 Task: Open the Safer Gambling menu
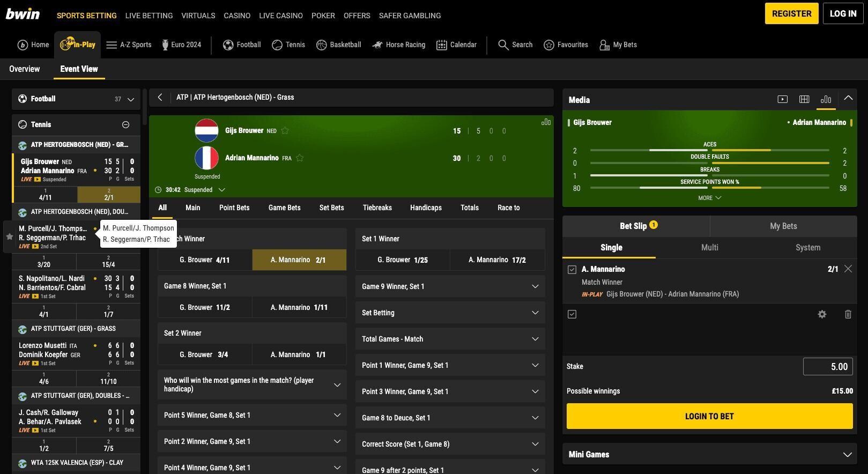[x=410, y=16]
